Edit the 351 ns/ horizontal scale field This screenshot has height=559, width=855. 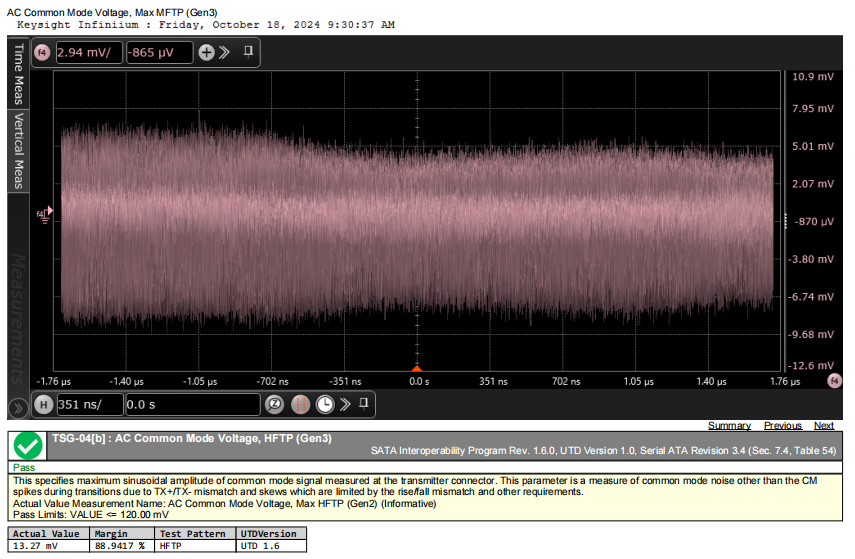click(89, 405)
